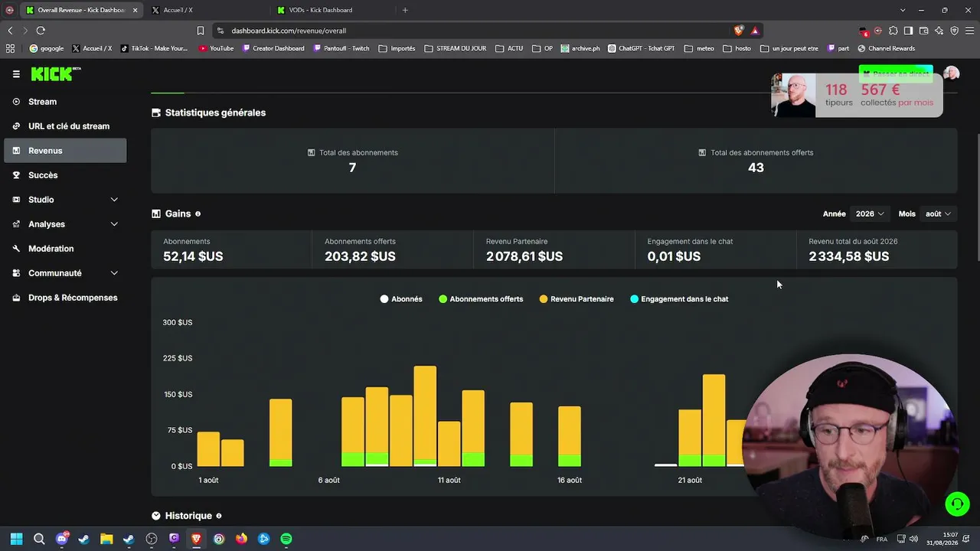Bookmark this page icon
980x551 pixels.
pyautogui.click(x=201, y=31)
